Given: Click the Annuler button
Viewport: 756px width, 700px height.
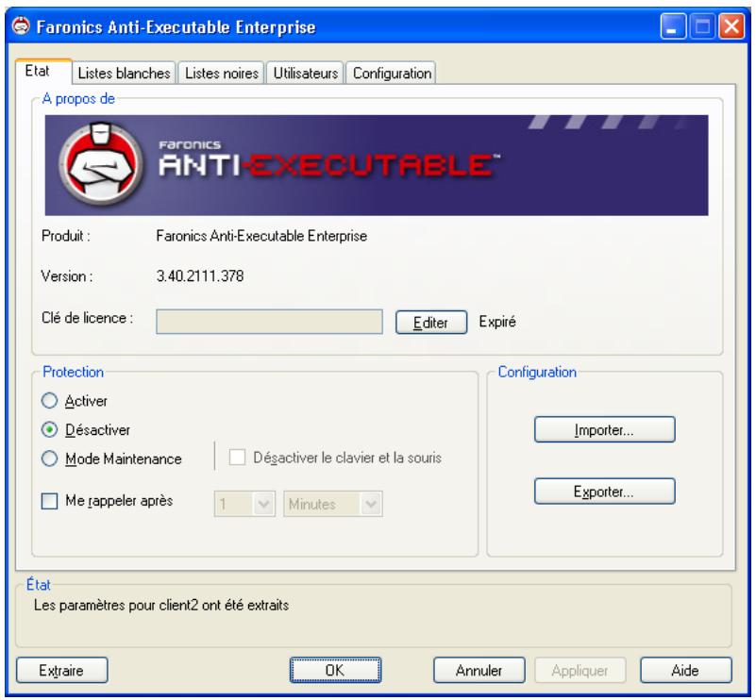Looking at the screenshot, I should coord(479,670).
